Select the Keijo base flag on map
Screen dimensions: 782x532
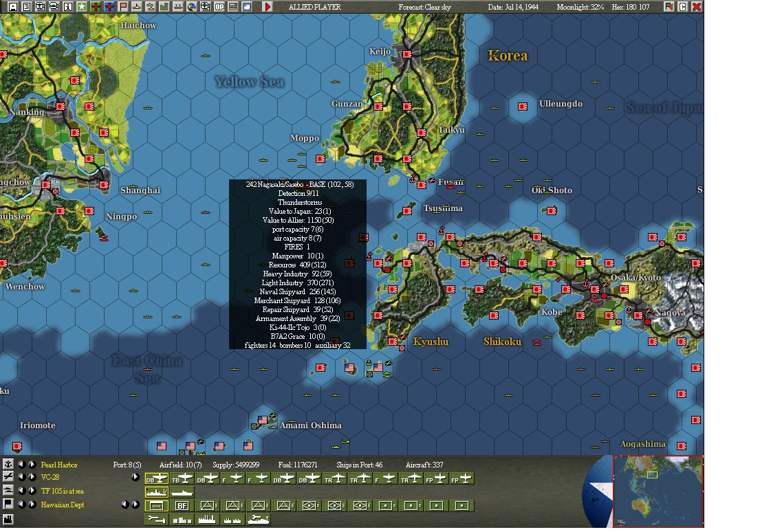[407, 54]
